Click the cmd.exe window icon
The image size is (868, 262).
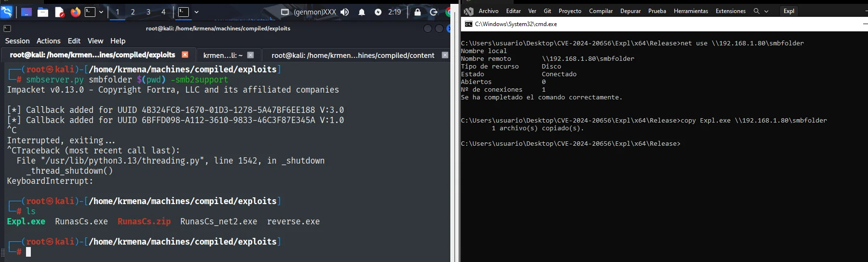click(469, 24)
